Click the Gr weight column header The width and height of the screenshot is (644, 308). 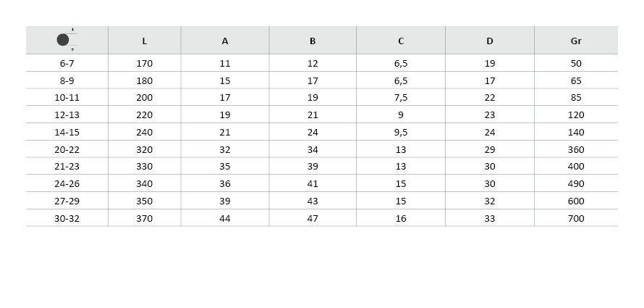[576, 41]
